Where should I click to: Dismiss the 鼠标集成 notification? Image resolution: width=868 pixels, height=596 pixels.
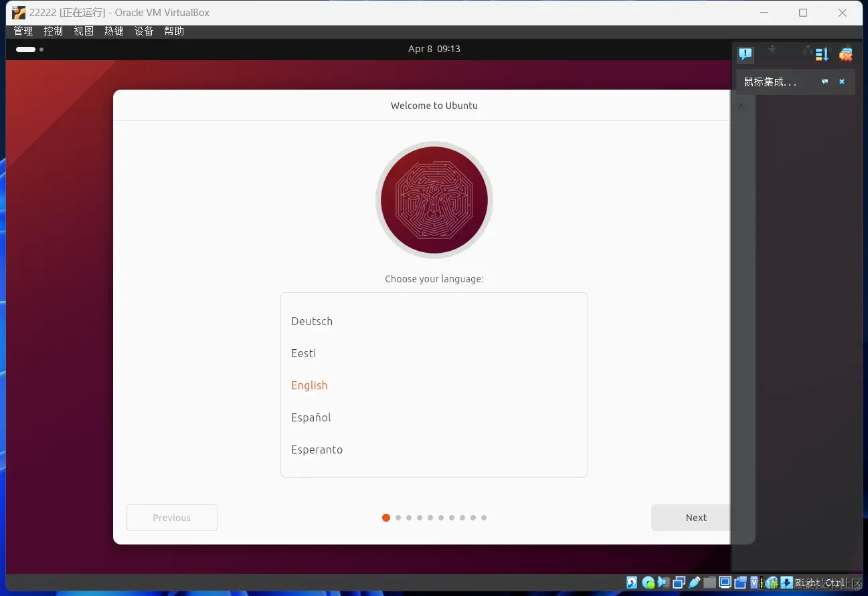tap(842, 82)
